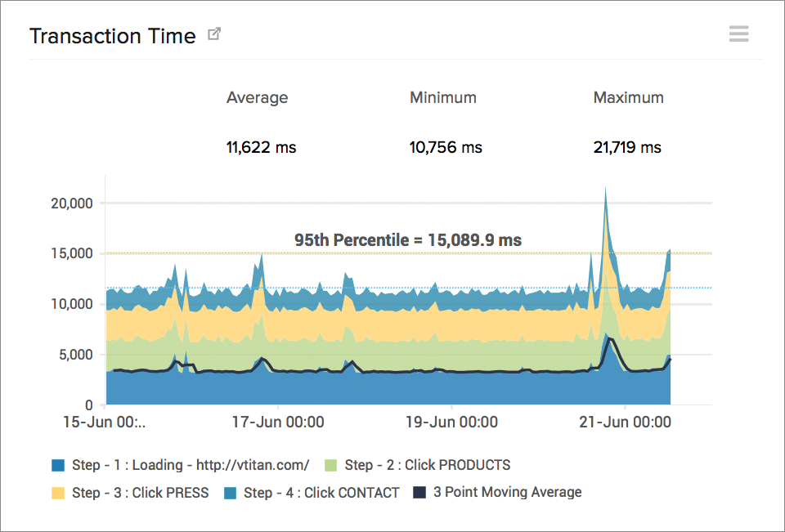This screenshot has height=532, width=785.
Task: Click the Step - 3 Click PRESS legend swatch
Action: tap(56, 493)
